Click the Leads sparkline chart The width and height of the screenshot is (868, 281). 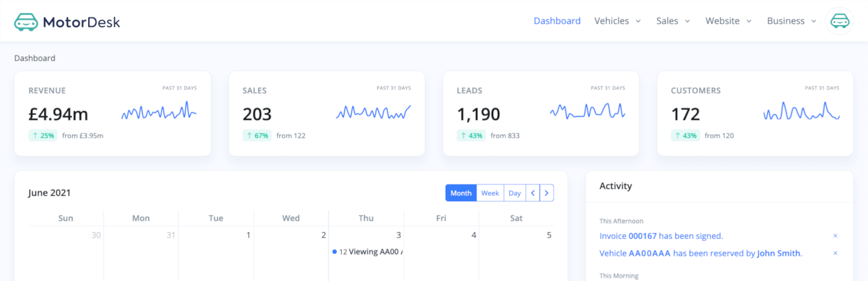coord(587,110)
